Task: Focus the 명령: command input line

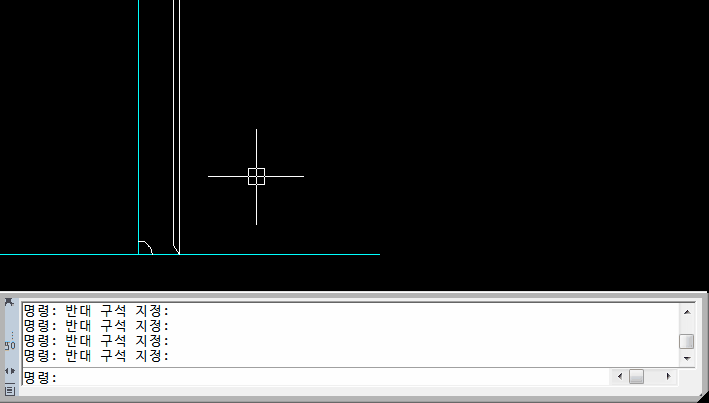Action: [x=317, y=376]
